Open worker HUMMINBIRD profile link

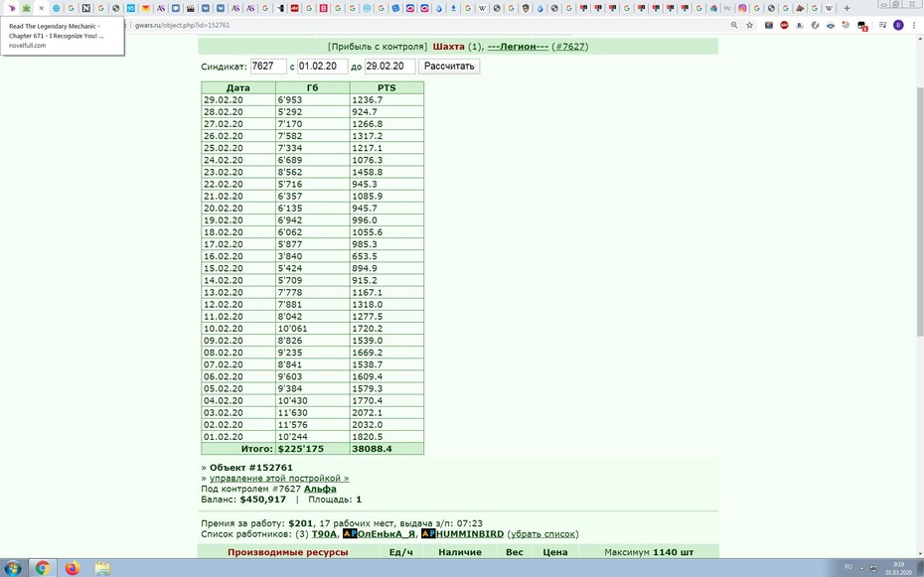click(470, 534)
